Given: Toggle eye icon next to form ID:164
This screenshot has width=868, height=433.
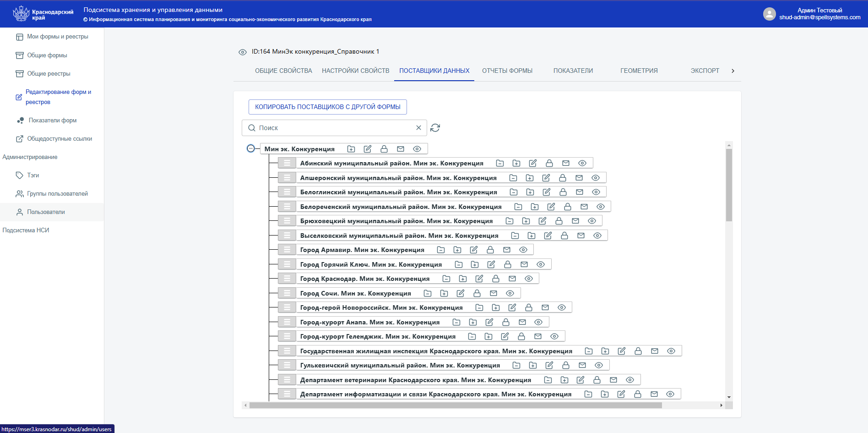Looking at the screenshot, I should pos(243,52).
